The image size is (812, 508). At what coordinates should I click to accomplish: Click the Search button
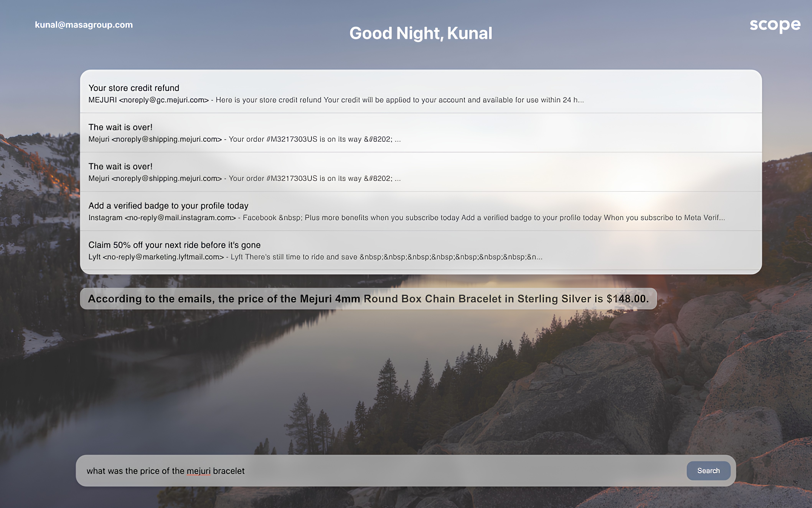tap(708, 470)
